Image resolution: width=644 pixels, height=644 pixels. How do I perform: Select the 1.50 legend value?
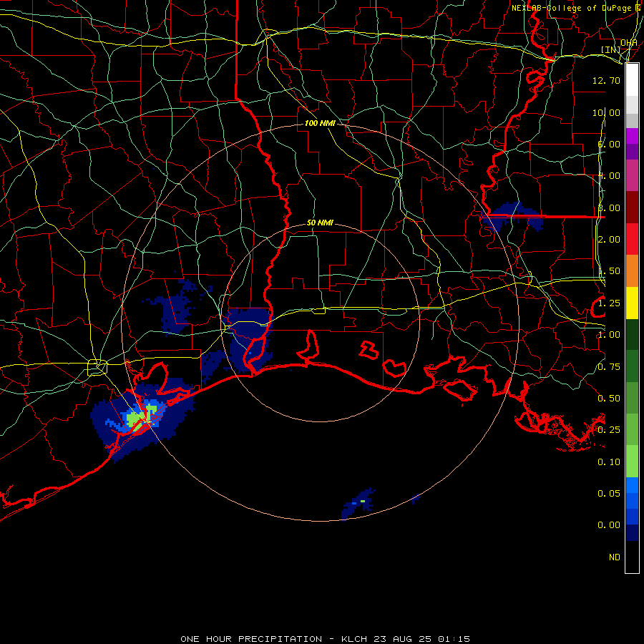tap(609, 271)
